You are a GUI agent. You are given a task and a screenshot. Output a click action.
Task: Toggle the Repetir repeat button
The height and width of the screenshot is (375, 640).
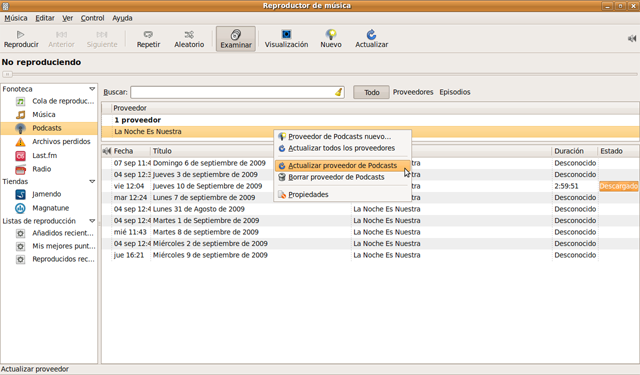148,39
